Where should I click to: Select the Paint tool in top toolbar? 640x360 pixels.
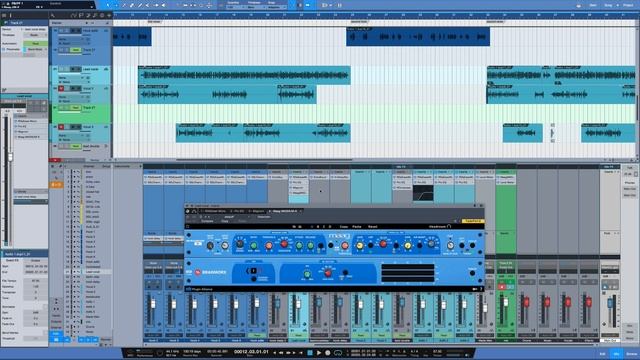(x=140, y=5)
